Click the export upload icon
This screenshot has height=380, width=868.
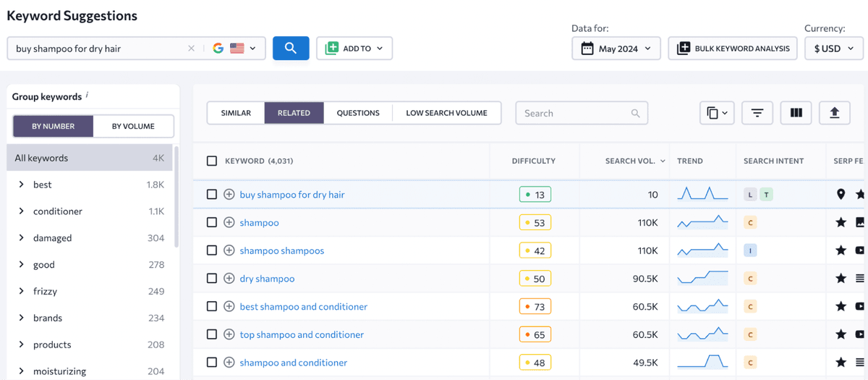(x=834, y=113)
